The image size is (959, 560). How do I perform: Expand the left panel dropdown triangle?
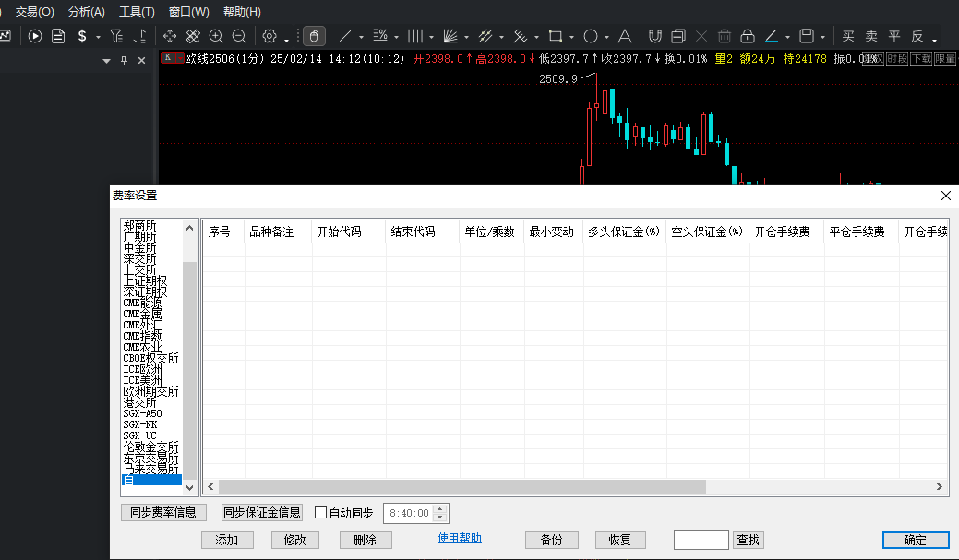click(106, 60)
